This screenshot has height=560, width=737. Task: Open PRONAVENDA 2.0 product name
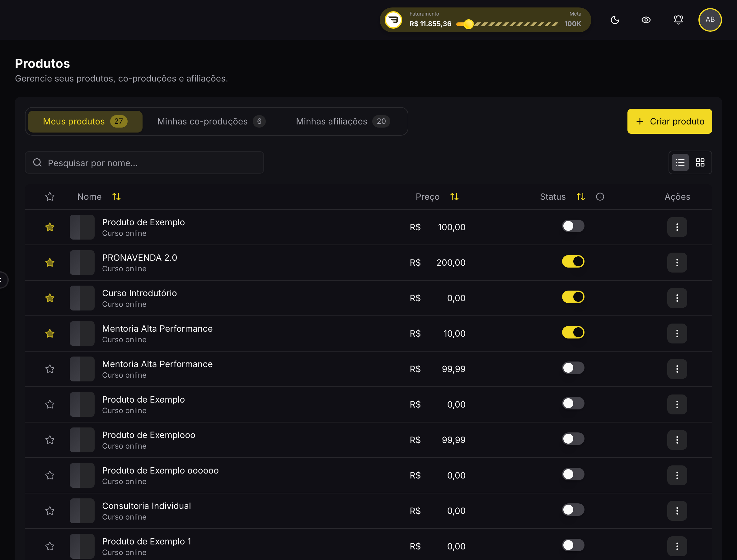pyautogui.click(x=139, y=258)
